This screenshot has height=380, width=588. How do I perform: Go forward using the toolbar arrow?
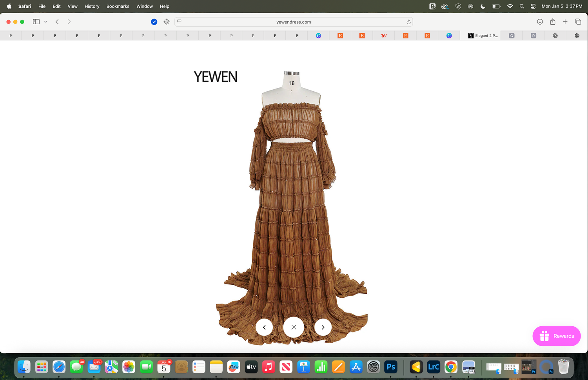tap(69, 22)
